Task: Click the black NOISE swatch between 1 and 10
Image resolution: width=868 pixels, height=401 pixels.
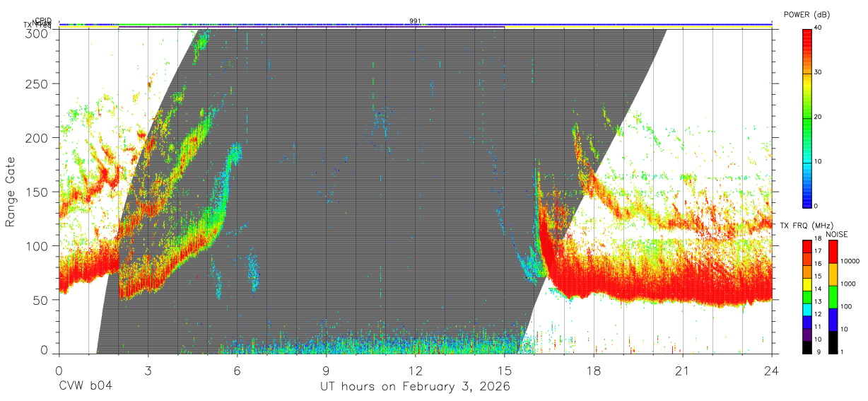Action: 833,342
